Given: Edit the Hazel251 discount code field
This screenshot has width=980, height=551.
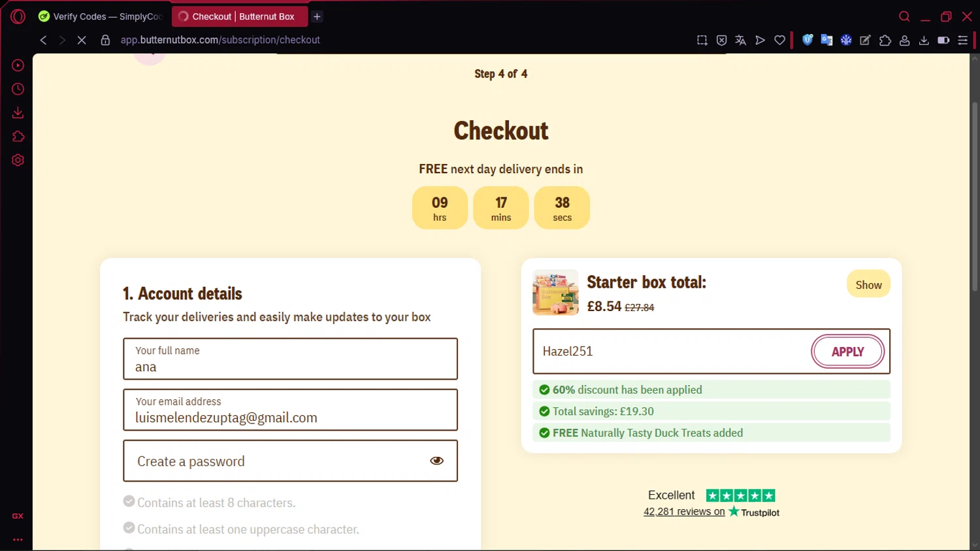Looking at the screenshot, I should click(x=673, y=352).
